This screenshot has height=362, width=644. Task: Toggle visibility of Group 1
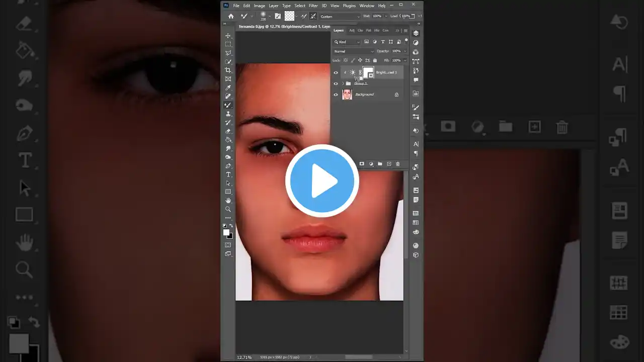click(336, 83)
